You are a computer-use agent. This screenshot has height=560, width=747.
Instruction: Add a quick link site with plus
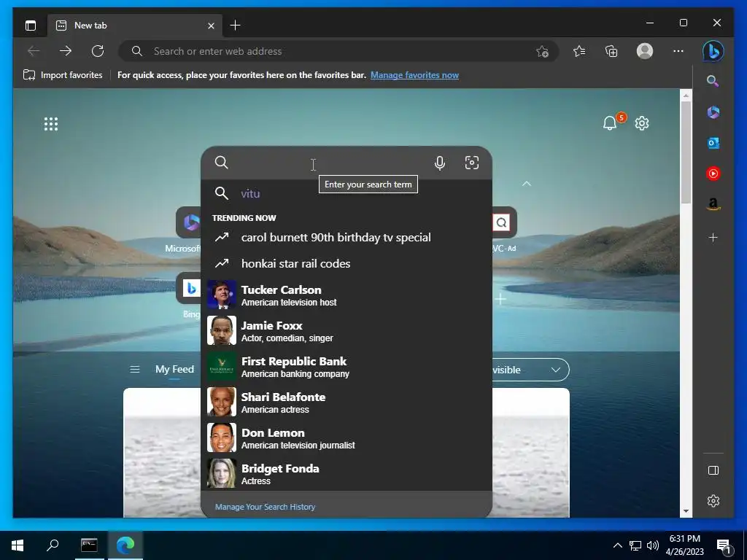point(500,299)
